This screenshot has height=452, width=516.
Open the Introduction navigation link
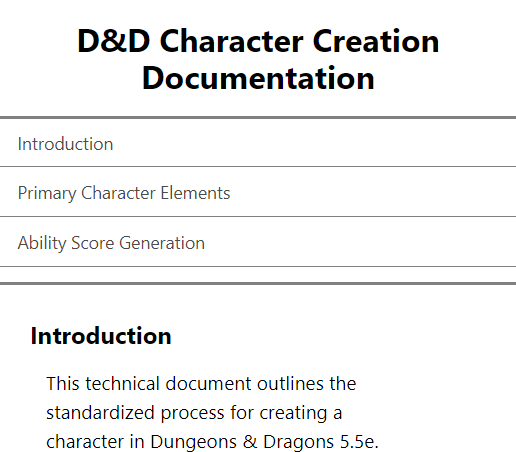(x=65, y=144)
